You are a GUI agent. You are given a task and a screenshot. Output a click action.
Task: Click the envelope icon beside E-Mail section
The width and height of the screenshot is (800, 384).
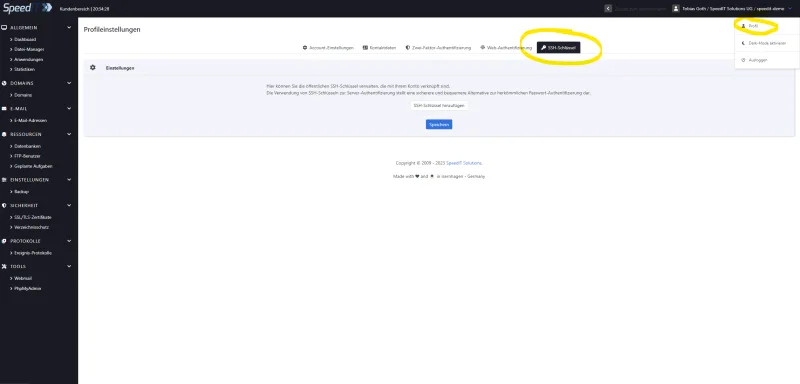(5, 109)
